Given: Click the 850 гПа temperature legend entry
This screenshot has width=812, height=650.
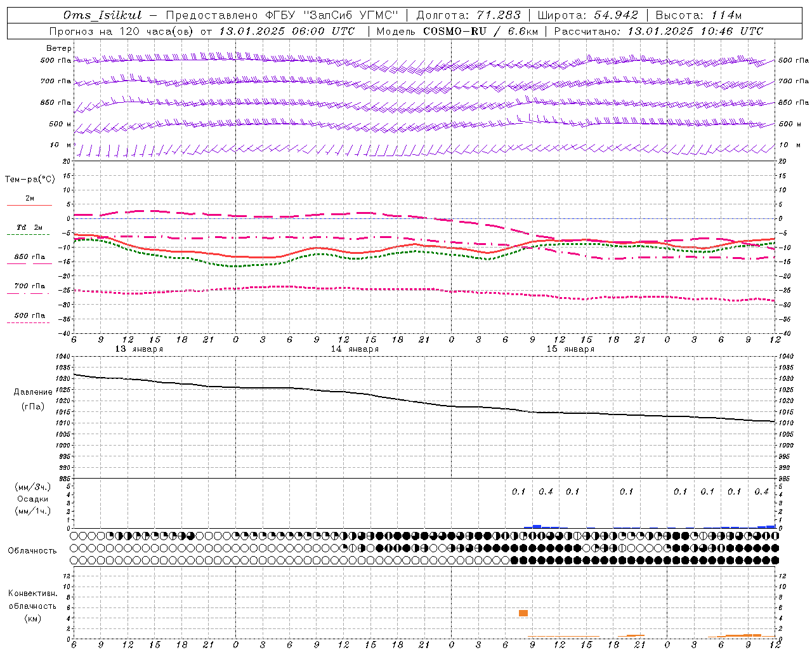Looking at the screenshot, I should [x=29, y=258].
